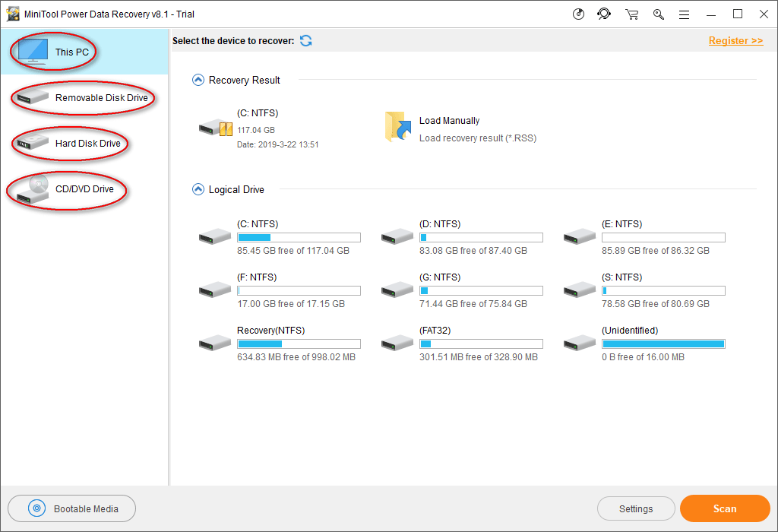Click the bootable disc icon in title bar
The width and height of the screenshot is (778, 532).
coord(578,14)
